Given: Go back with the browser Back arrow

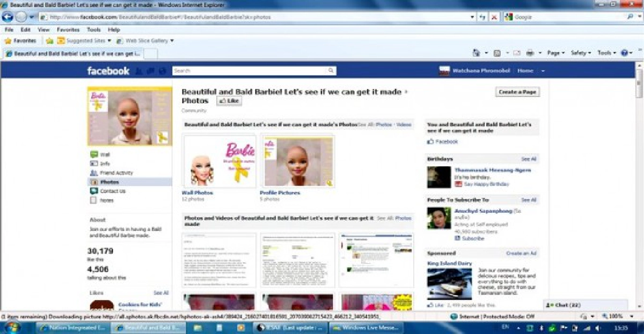Looking at the screenshot, I should coord(8,17).
